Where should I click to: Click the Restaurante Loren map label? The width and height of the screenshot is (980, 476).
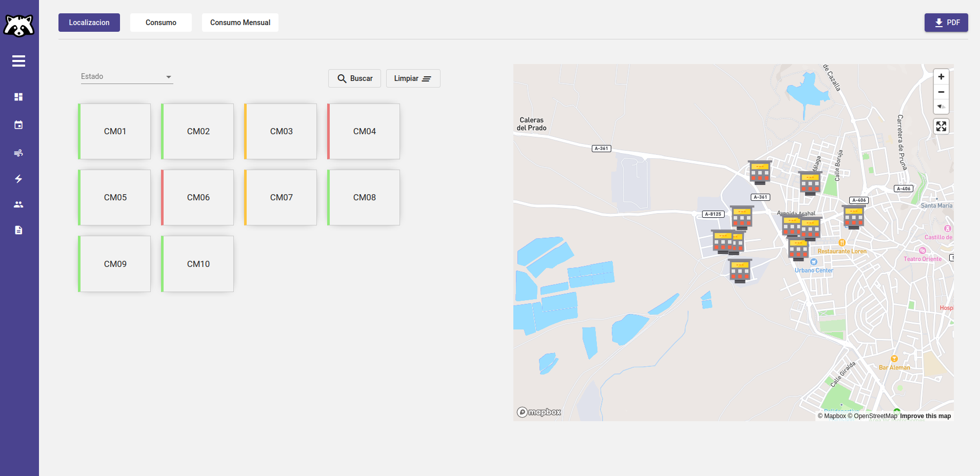[x=842, y=251]
